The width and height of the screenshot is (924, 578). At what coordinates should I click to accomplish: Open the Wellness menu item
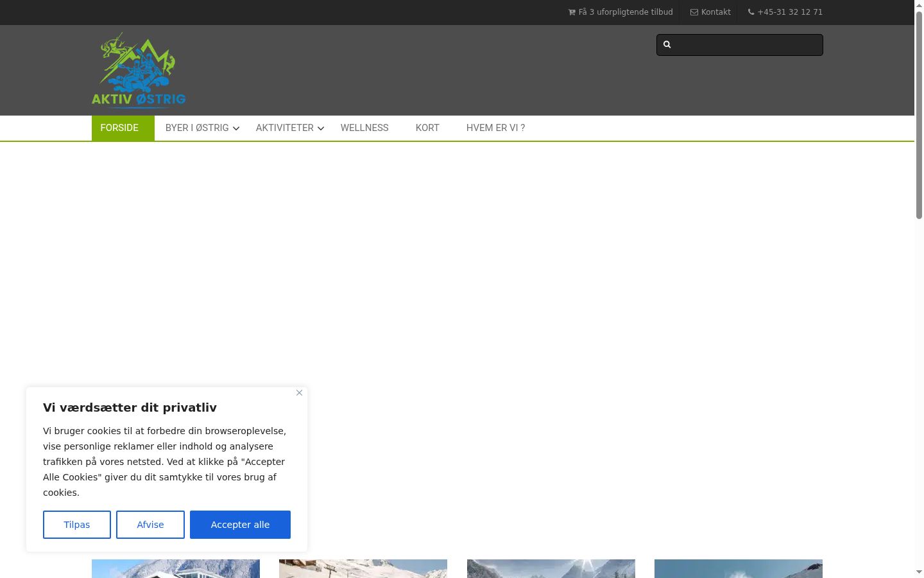pos(364,128)
